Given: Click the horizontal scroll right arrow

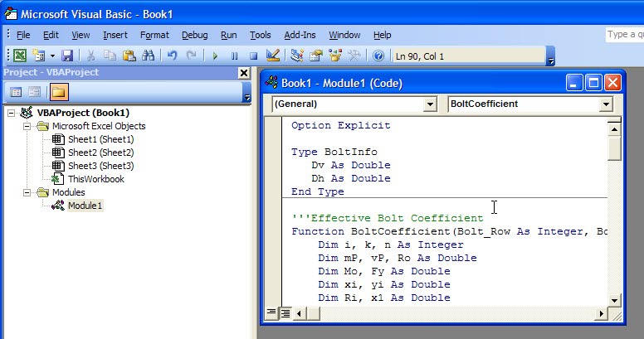Looking at the screenshot, I should (x=602, y=314).
